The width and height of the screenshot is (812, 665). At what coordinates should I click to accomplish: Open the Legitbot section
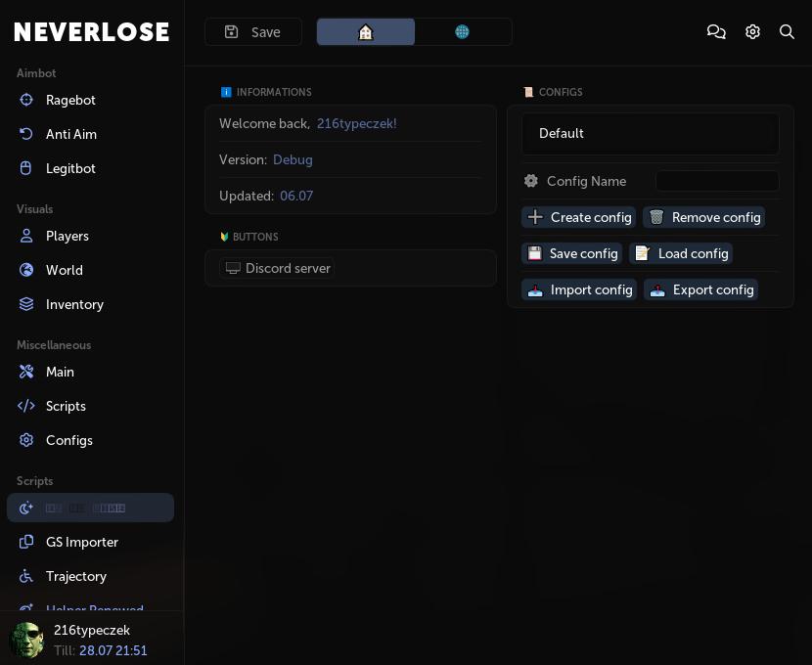click(70, 168)
